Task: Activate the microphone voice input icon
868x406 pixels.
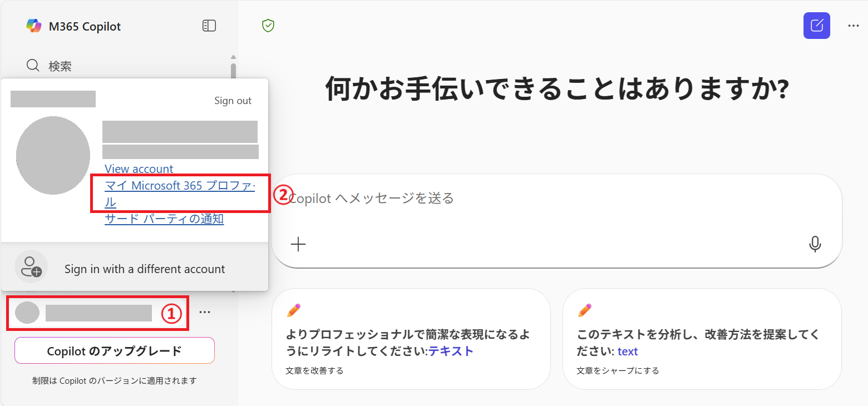Action: [815, 244]
